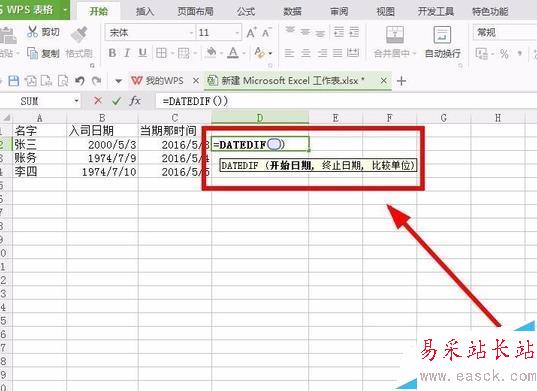This screenshot has width=537, height=391.
Task: Click cell containing 张三
Action: click(x=40, y=144)
